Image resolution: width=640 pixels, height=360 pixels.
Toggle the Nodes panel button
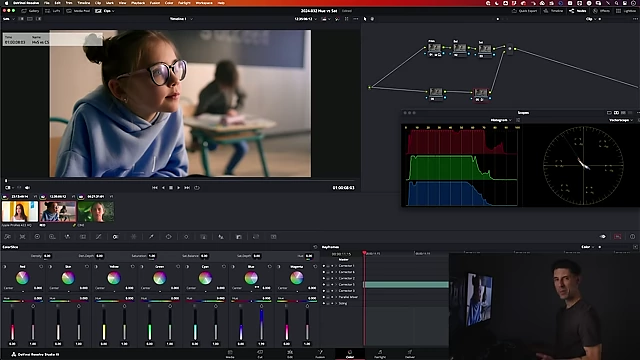coord(578,11)
